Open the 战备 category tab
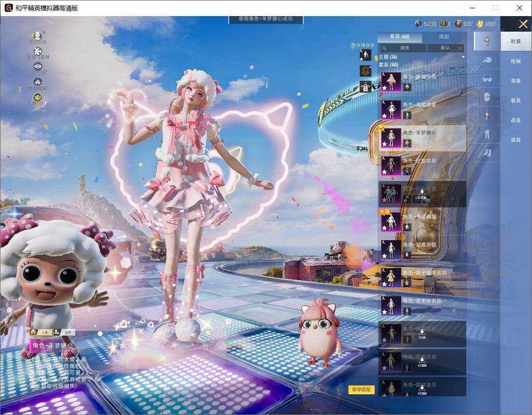Image resolution: width=532 pixels, height=415 pixels. tap(516, 120)
